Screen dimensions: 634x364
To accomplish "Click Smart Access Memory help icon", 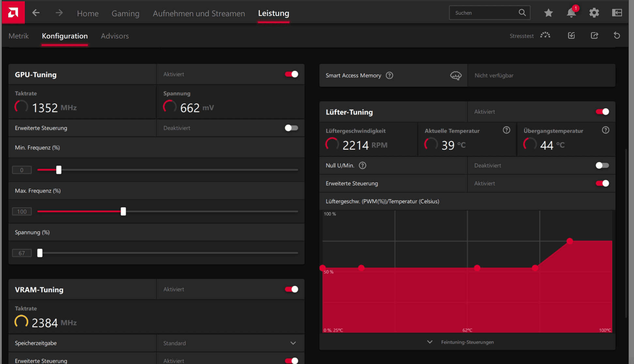I will pyautogui.click(x=389, y=76).
